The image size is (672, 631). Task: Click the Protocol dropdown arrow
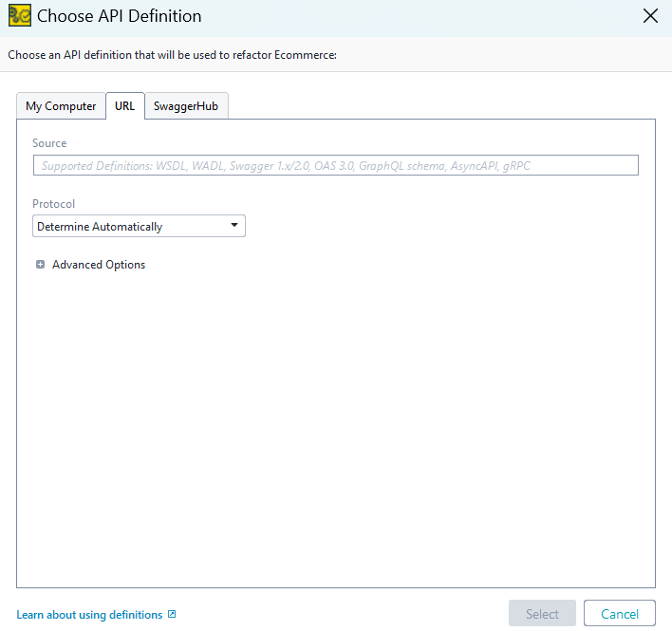(x=234, y=226)
